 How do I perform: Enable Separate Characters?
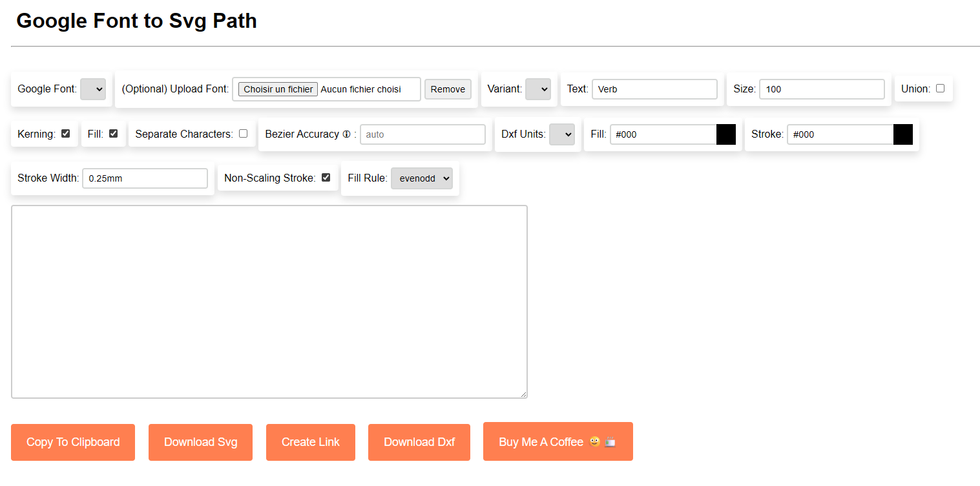click(243, 133)
